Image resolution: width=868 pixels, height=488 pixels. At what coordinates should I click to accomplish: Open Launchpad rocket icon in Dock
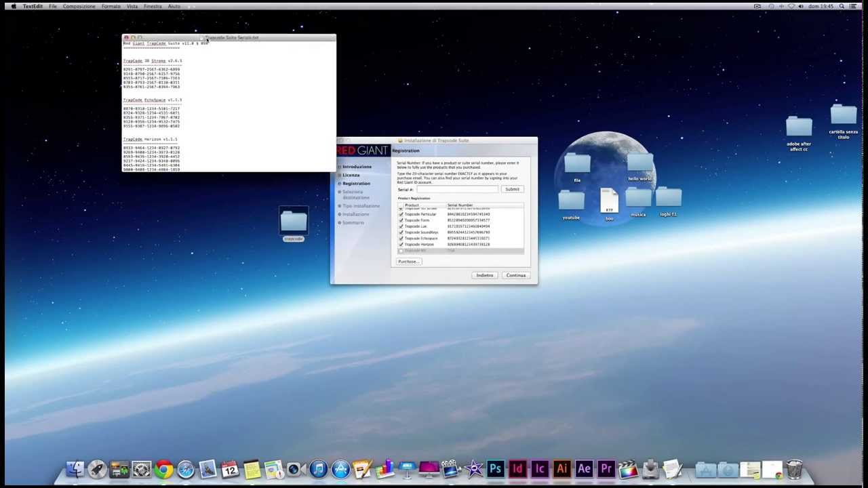(x=97, y=469)
